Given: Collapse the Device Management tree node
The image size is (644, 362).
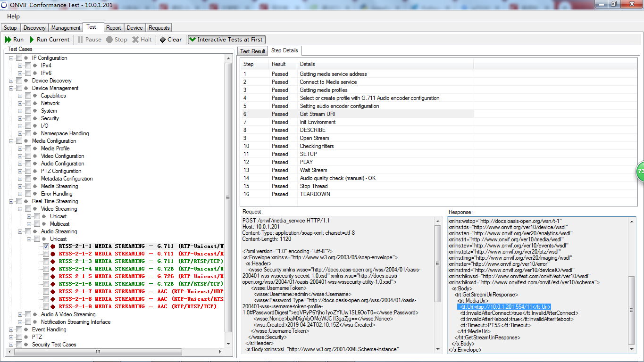Looking at the screenshot, I should click(10, 88).
